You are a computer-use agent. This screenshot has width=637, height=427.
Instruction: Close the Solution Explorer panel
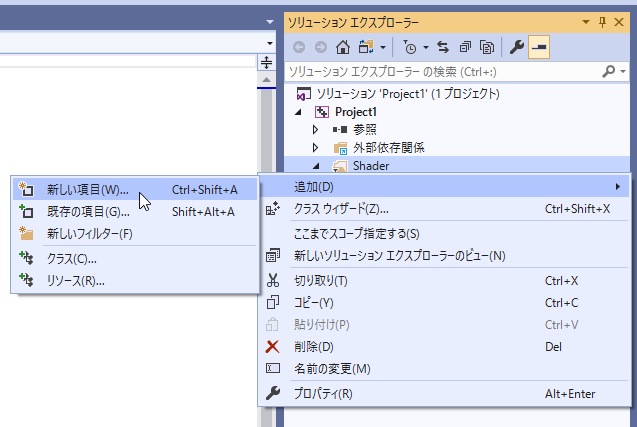coord(619,22)
